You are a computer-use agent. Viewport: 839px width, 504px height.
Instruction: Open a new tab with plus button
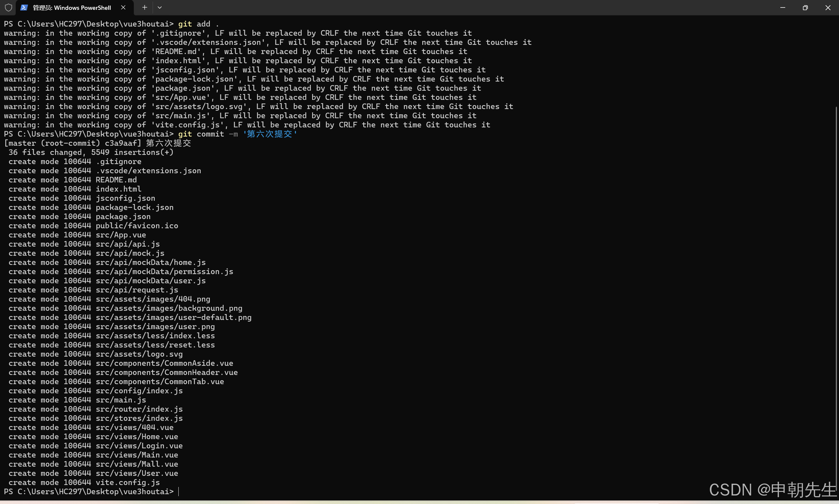(x=145, y=8)
